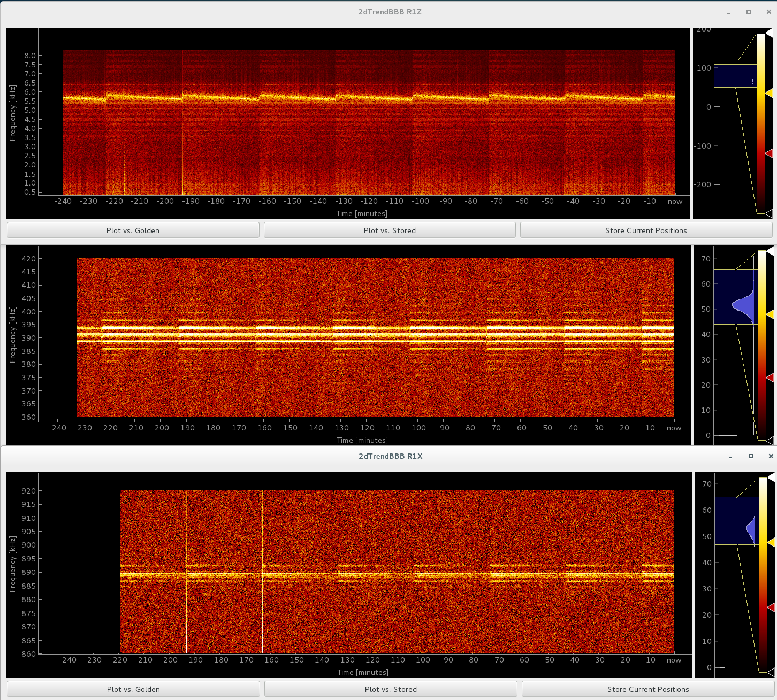Screen dimensions: 777x700
Task: Select the white top marker of the R1X colorbar
Action: (x=771, y=476)
